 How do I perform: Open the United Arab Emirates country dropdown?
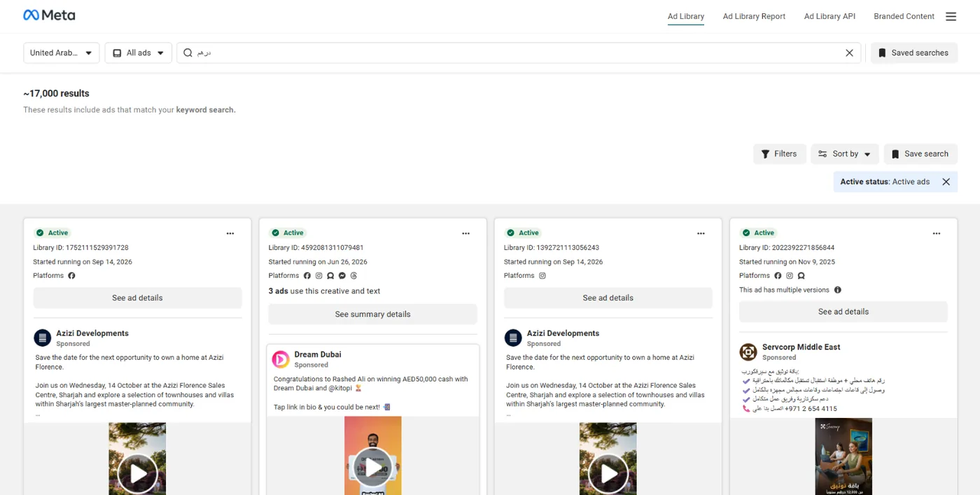[x=62, y=53]
